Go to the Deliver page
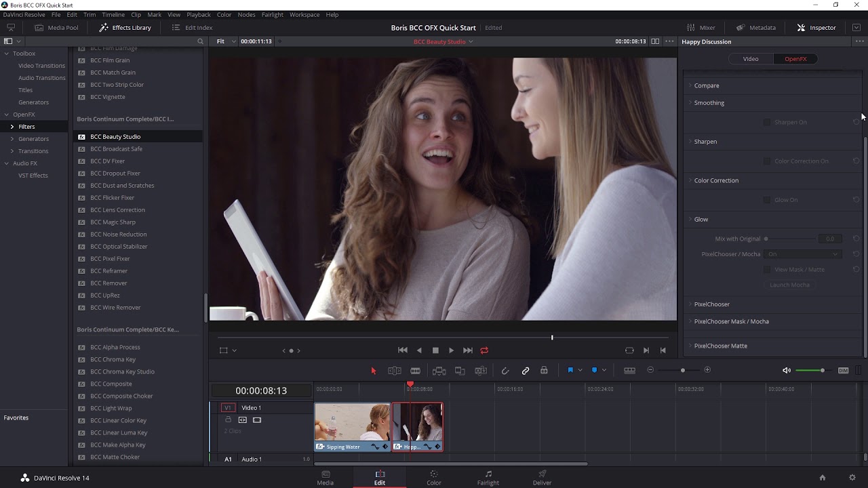Image resolution: width=868 pixels, height=488 pixels. pos(542,478)
